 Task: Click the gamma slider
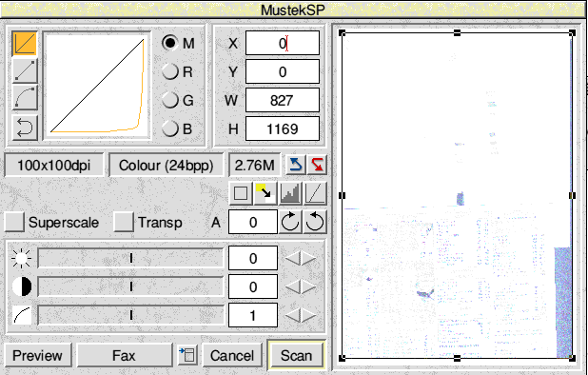(x=131, y=315)
